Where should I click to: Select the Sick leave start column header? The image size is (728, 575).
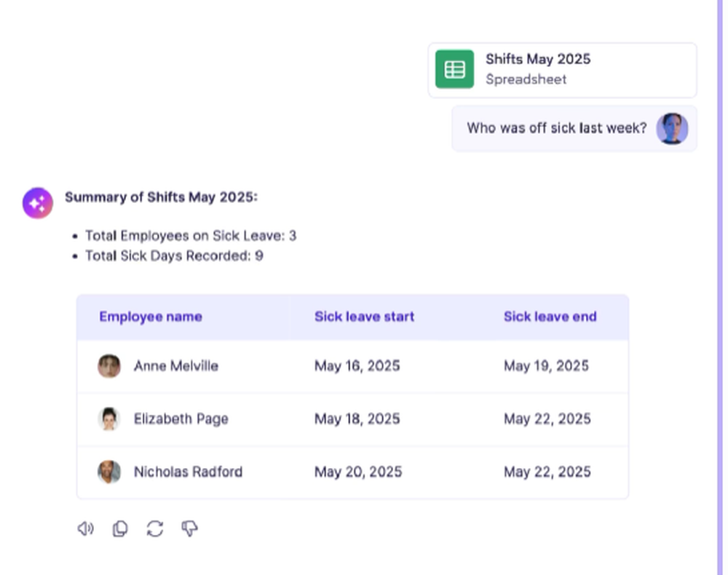point(364,317)
